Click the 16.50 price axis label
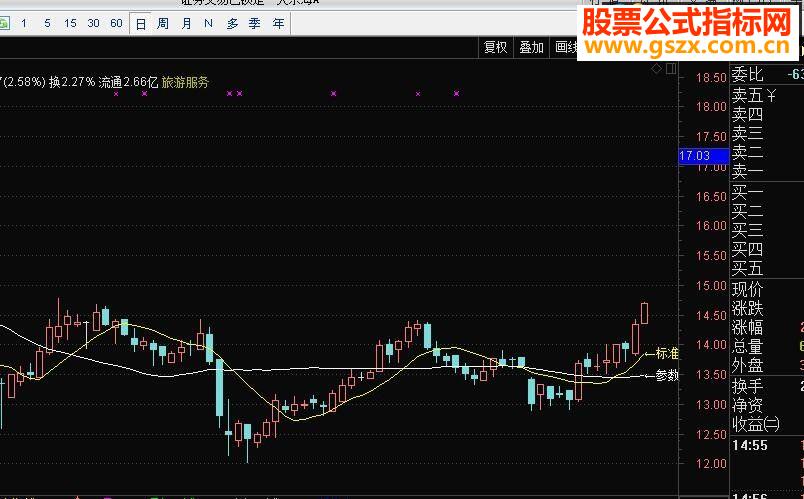Viewport: 804px width, 499px height. click(x=711, y=196)
